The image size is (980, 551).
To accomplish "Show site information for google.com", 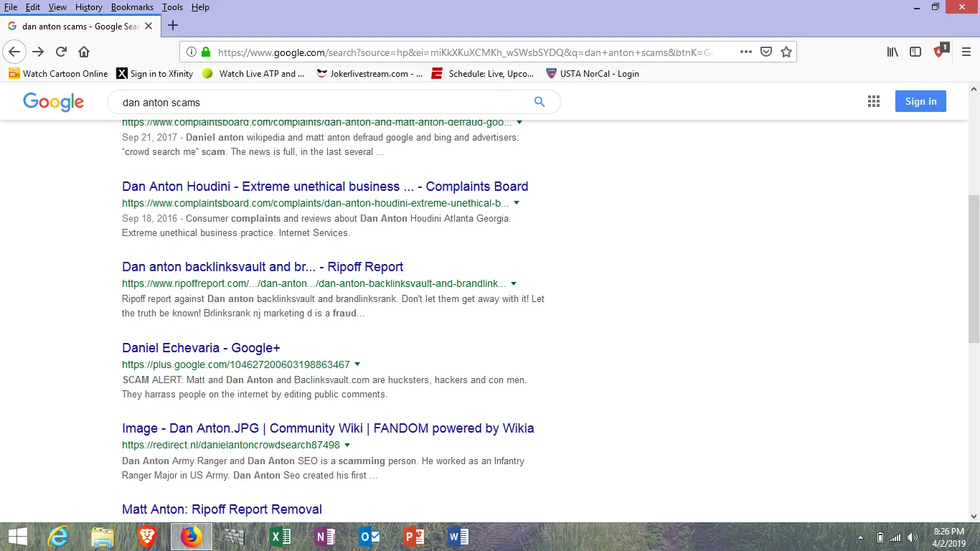I will click(192, 52).
